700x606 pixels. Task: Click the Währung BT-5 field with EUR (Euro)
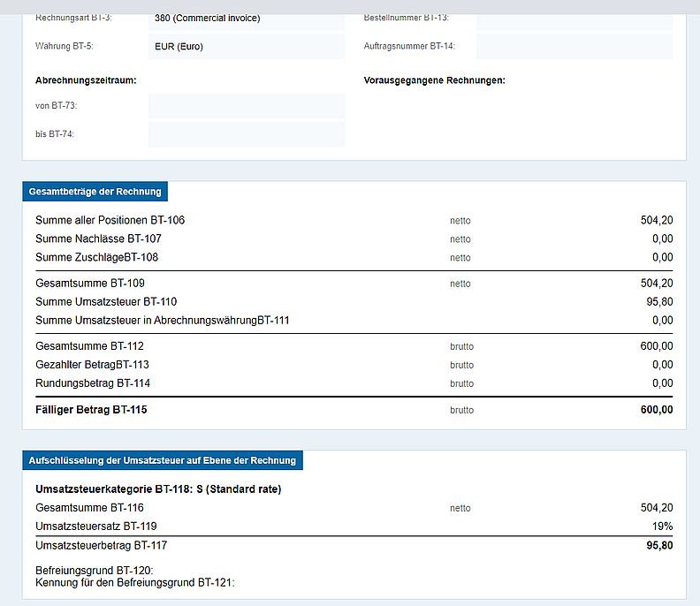point(247,46)
